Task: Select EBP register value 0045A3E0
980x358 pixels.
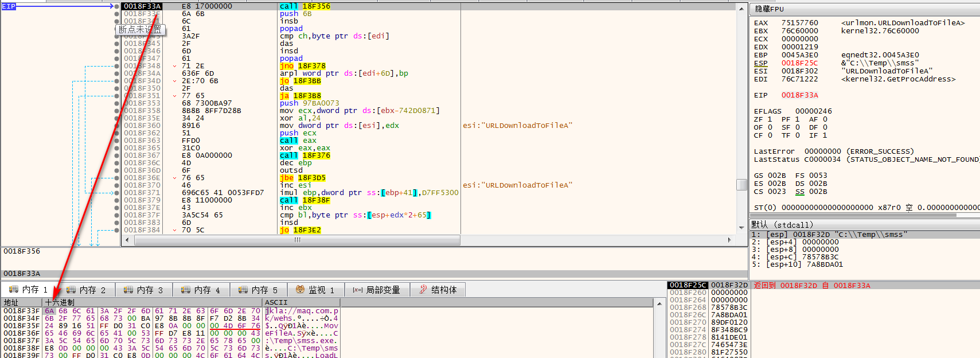Action: (x=800, y=55)
